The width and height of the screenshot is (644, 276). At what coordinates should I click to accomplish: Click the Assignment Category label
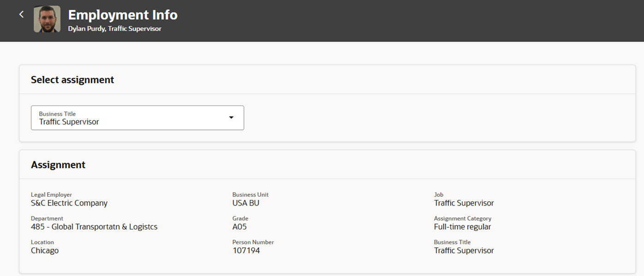(x=462, y=218)
